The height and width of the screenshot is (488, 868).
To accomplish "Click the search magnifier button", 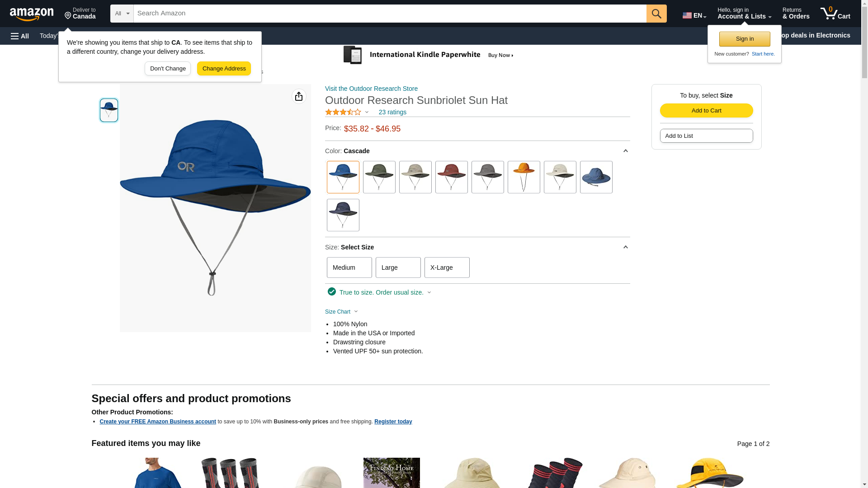I will pyautogui.click(x=656, y=14).
